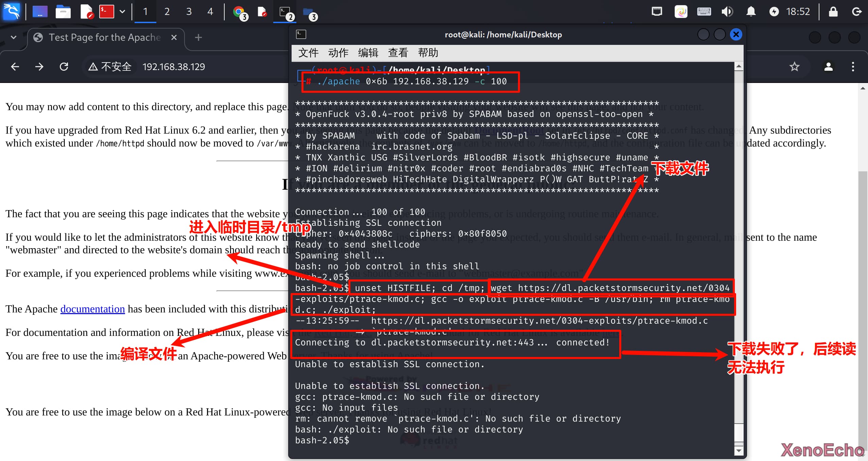The image size is (868, 461).
Task: Click the lock screen icon
Action: [833, 12]
